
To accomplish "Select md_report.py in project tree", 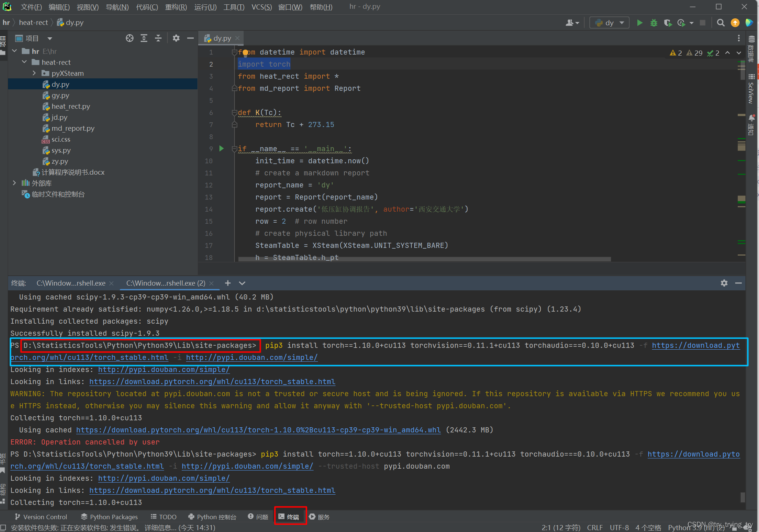I will click(x=73, y=128).
